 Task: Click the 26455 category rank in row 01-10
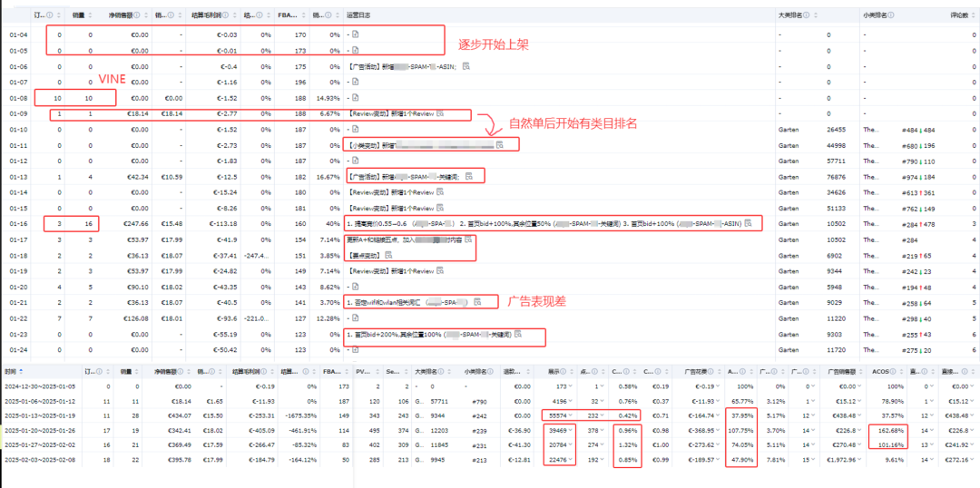836,129
